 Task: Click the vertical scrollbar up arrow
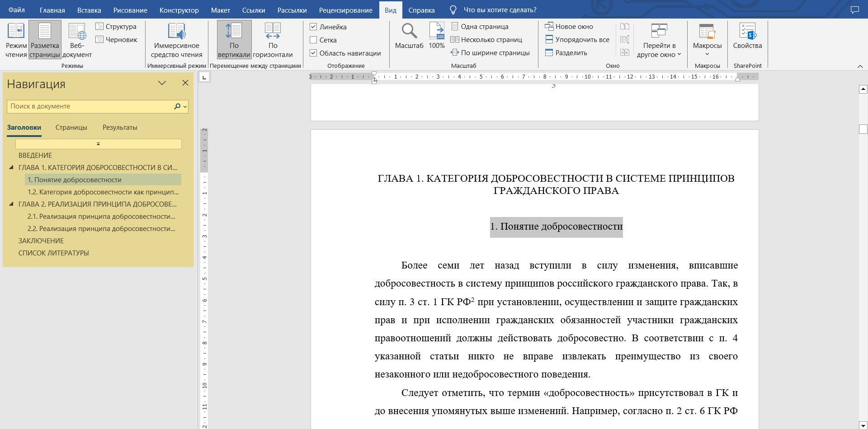click(863, 89)
